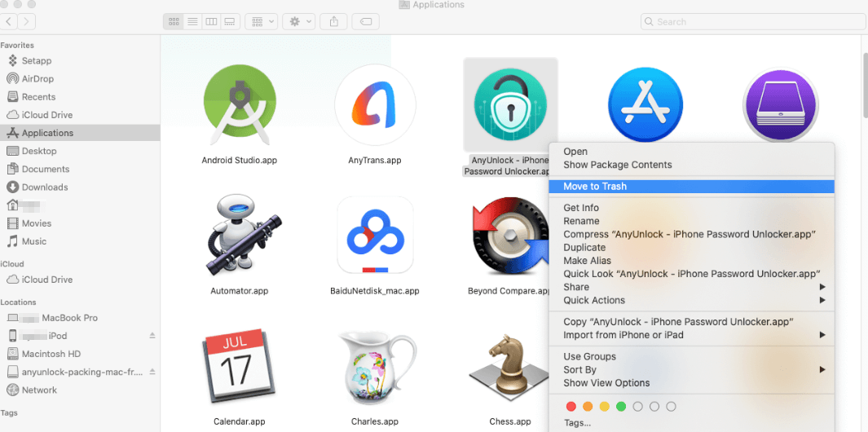Apply the red tag color
This screenshot has height=432, width=868.
(571, 407)
